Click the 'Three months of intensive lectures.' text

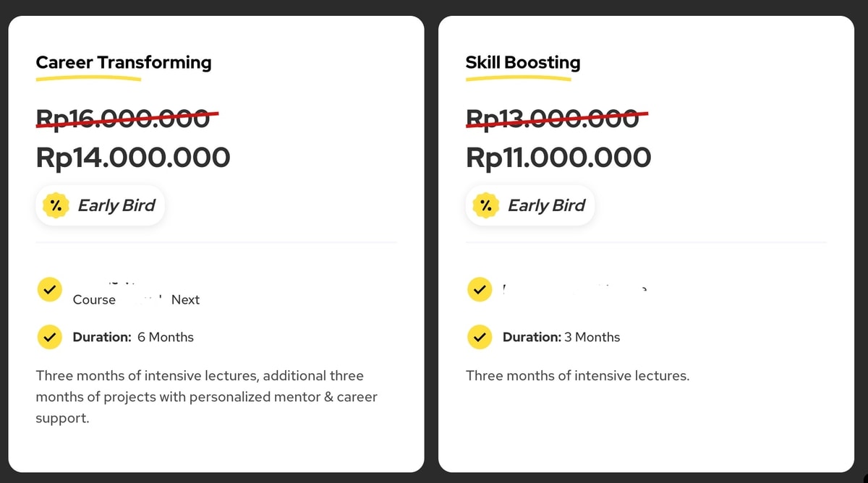point(578,376)
